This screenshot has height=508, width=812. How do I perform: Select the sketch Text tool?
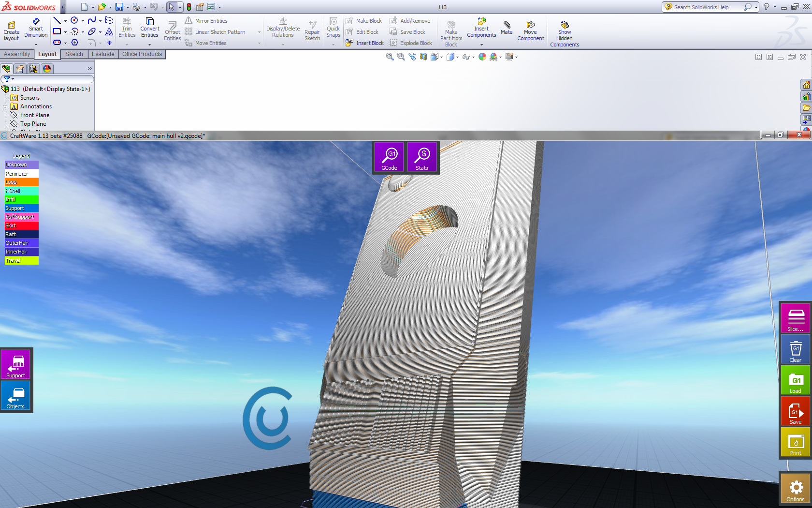pyautogui.click(x=109, y=31)
